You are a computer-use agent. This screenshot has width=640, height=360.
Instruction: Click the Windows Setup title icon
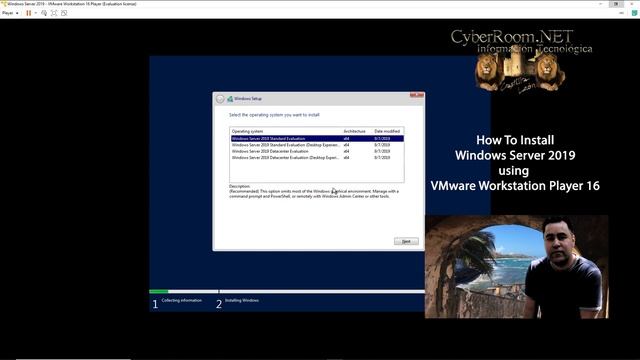click(x=230, y=99)
